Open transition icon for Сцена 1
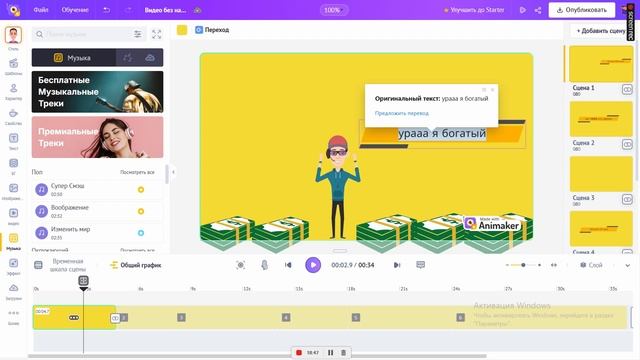Screen dimensions: 640x360 [627, 89]
